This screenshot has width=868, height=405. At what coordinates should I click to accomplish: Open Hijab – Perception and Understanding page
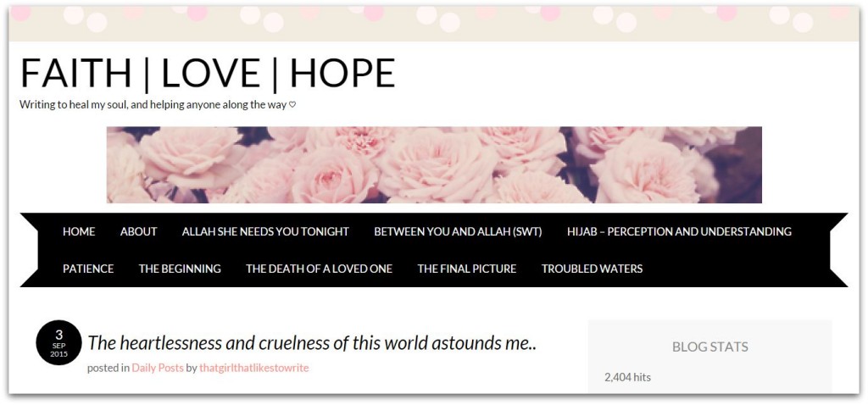pyautogui.click(x=679, y=232)
